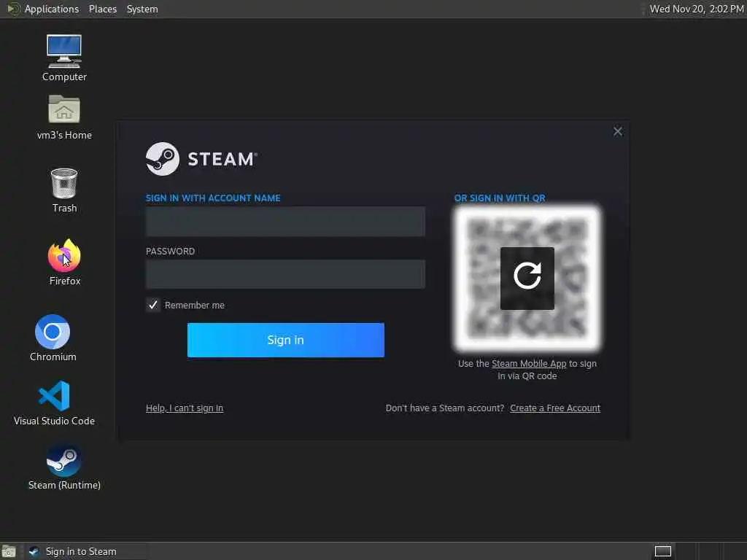Toggle the Remember me checkbox
Screen dimensions: 747x560
coord(153,306)
